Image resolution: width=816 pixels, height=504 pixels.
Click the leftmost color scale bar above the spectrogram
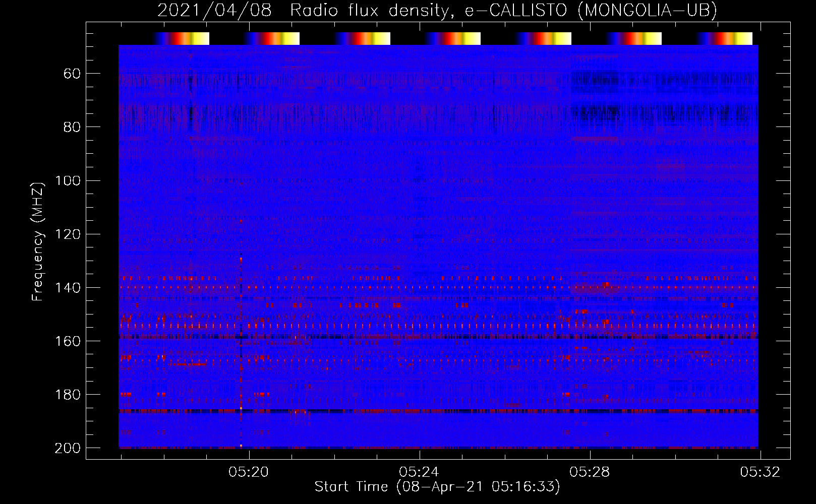[182, 38]
